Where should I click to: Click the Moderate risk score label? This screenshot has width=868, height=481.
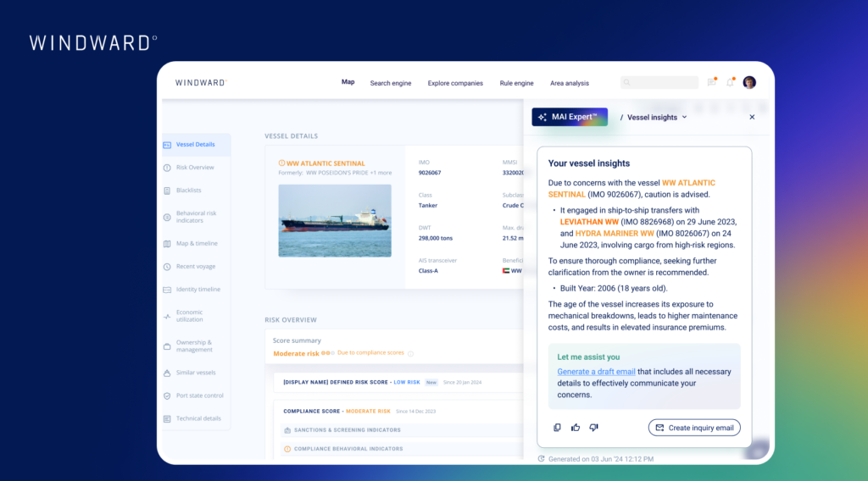click(x=296, y=354)
